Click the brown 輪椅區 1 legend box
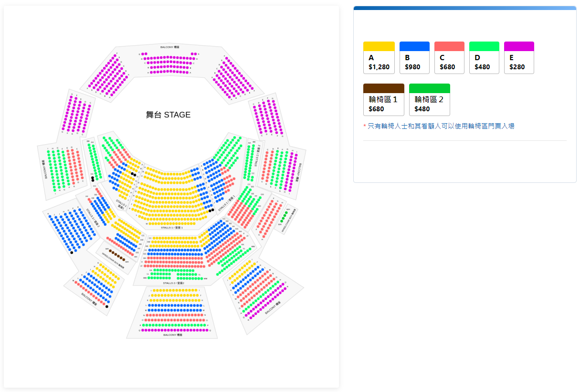Viewport: 580px width, 392px height. 383,100
